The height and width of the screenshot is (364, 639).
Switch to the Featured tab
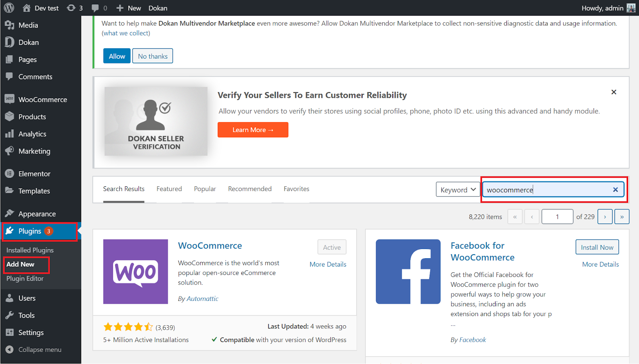tap(169, 189)
